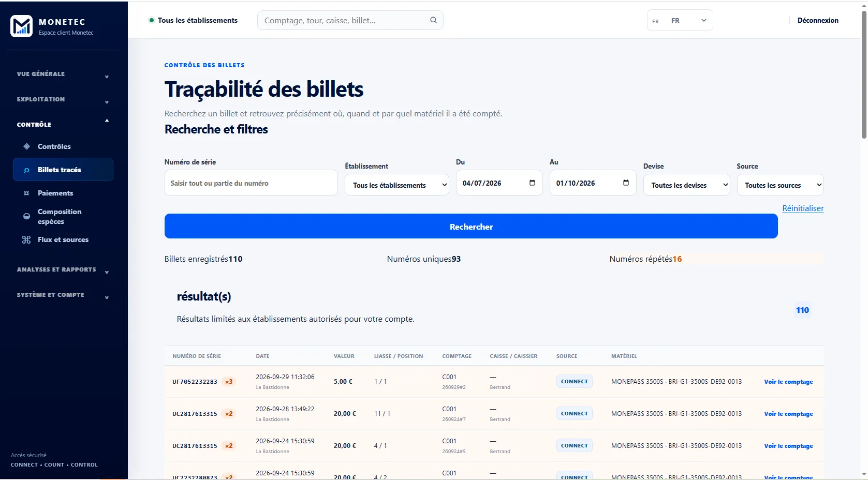The height and width of the screenshot is (480, 868).
Task: Open the Toutes les devises dropdown
Action: click(686, 185)
